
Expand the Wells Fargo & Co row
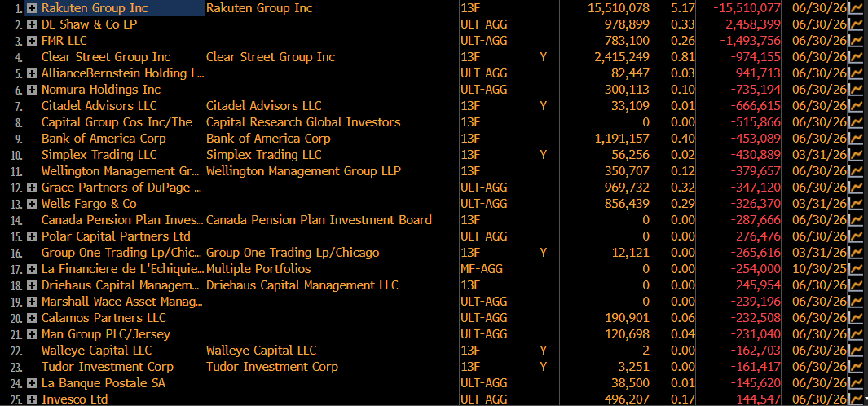click(x=32, y=204)
